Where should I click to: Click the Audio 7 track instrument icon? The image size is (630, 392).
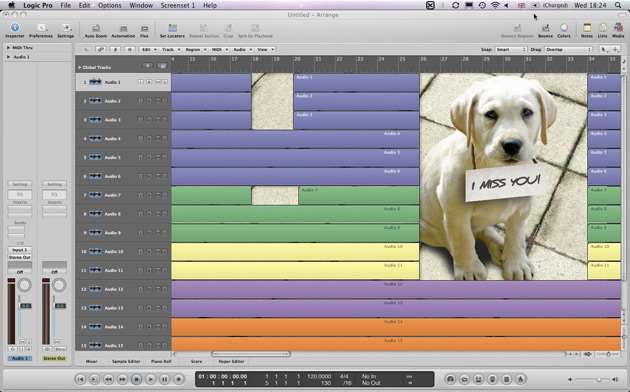coord(95,195)
